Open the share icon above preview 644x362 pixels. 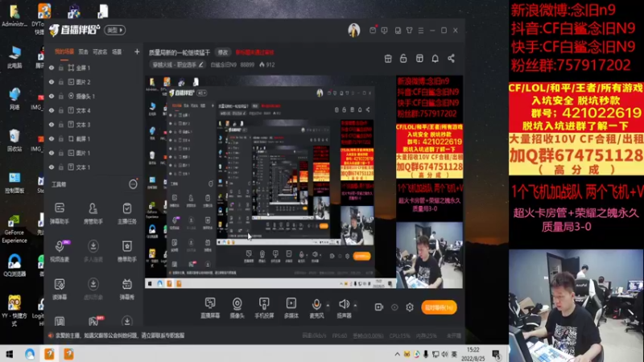click(x=451, y=58)
